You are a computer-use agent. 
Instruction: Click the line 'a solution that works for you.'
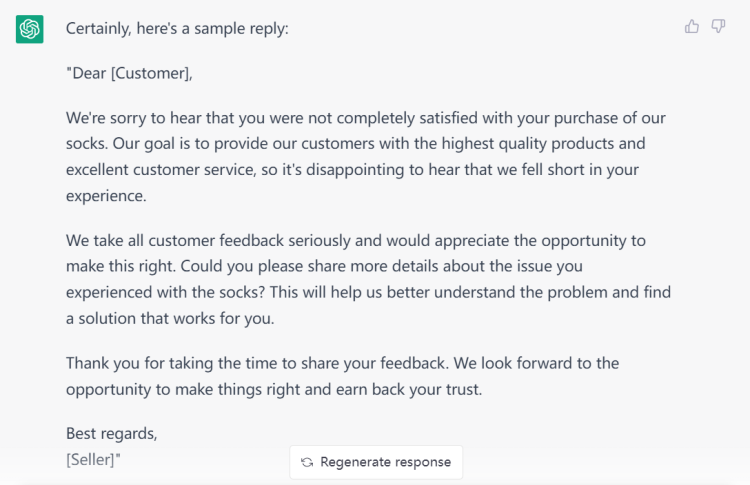click(x=170, y=318)
